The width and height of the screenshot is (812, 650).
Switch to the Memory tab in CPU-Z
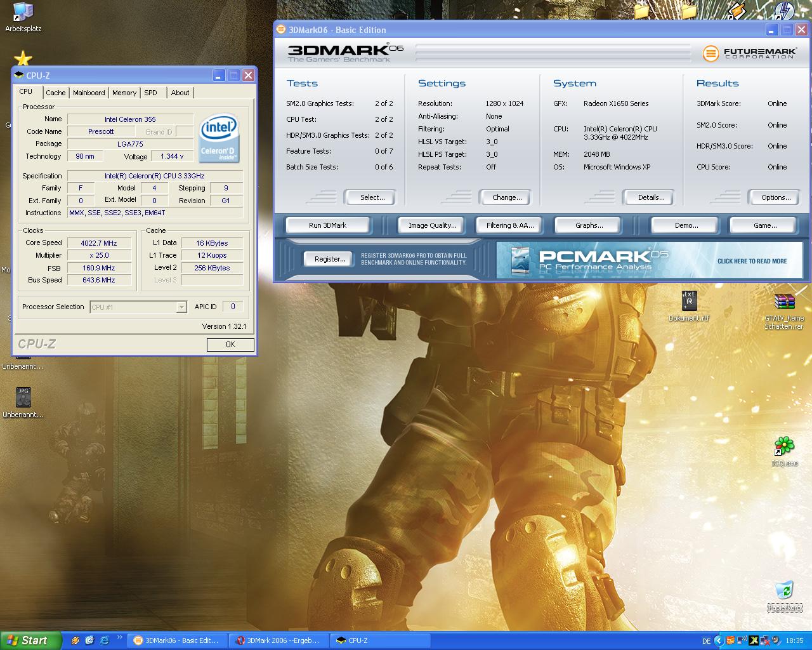click(x=124, y=93)
